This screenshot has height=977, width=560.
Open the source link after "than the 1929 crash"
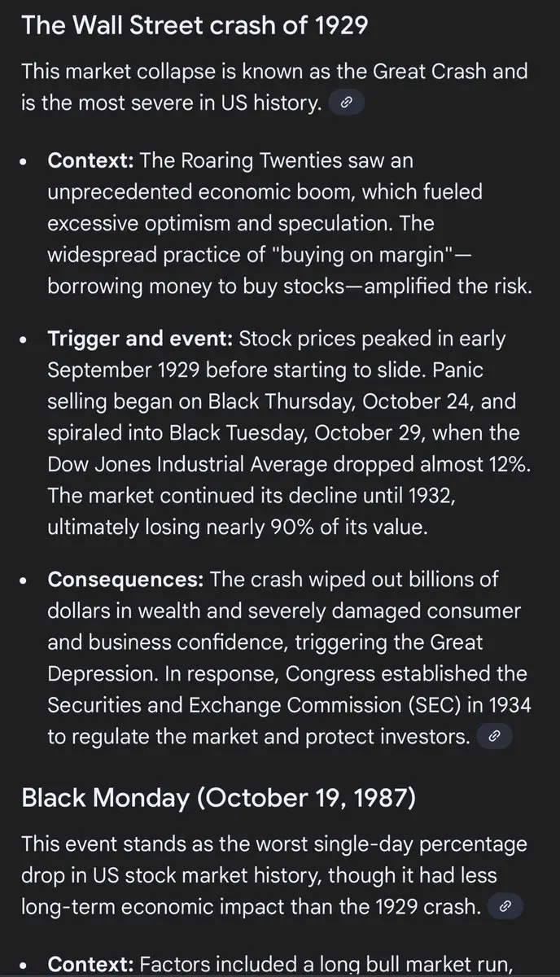click(x=505, y=905)
